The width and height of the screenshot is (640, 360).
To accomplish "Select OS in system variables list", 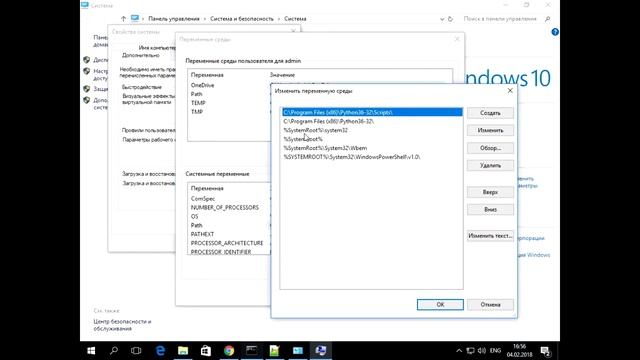I will click(194, 217).
